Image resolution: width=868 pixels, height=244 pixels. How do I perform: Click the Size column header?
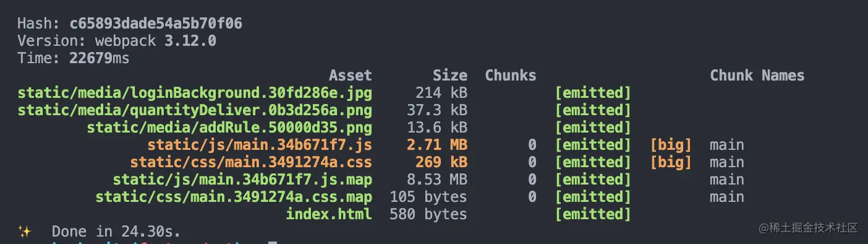click(450, 76)
